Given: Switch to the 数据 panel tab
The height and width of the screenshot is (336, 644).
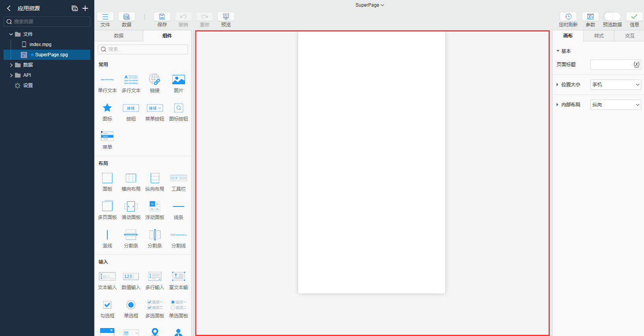Looking at the screenshot, I should point(119,36).
